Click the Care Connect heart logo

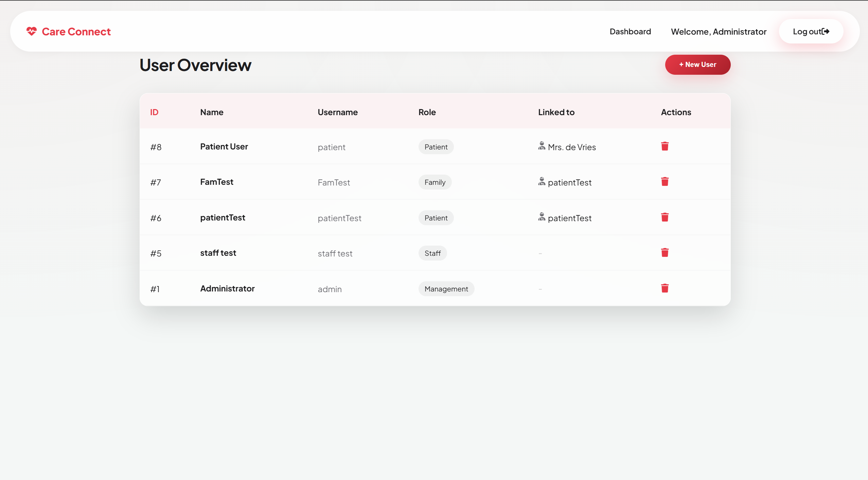point(32,31)
